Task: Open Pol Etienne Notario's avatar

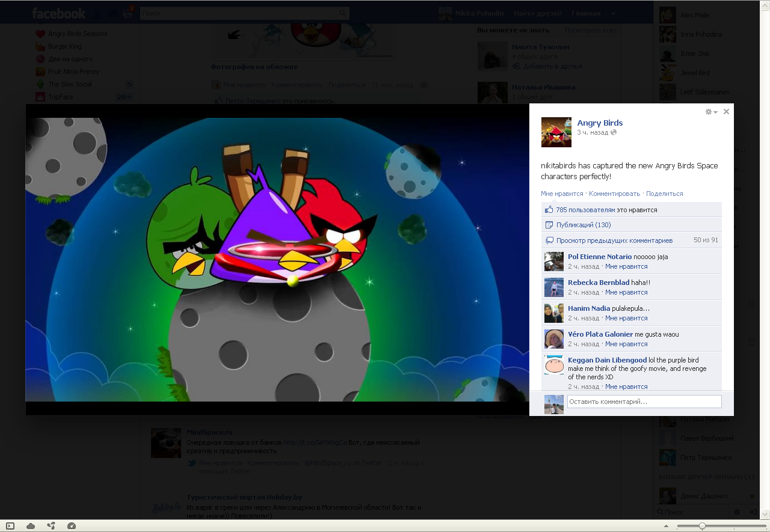Action: [x=554, y=261]
